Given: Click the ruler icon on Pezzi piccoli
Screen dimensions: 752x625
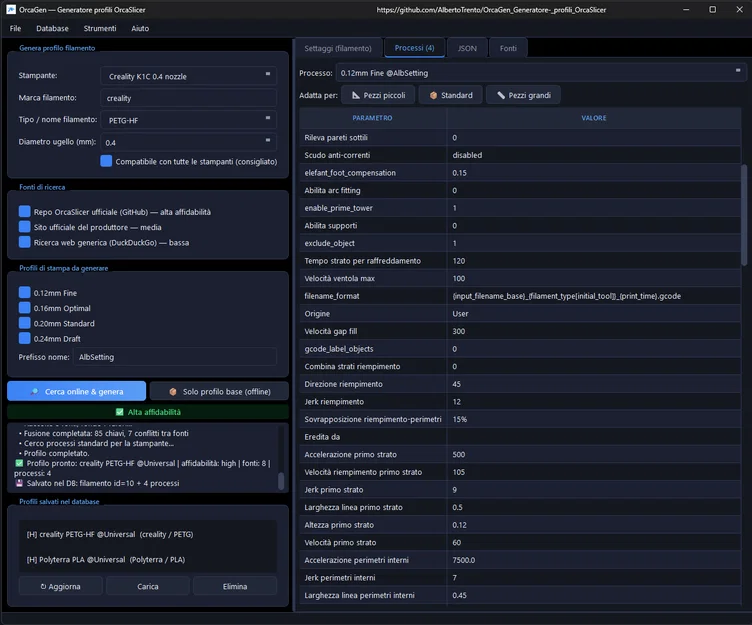Looking at the screenshot, I should pos(355,95).
